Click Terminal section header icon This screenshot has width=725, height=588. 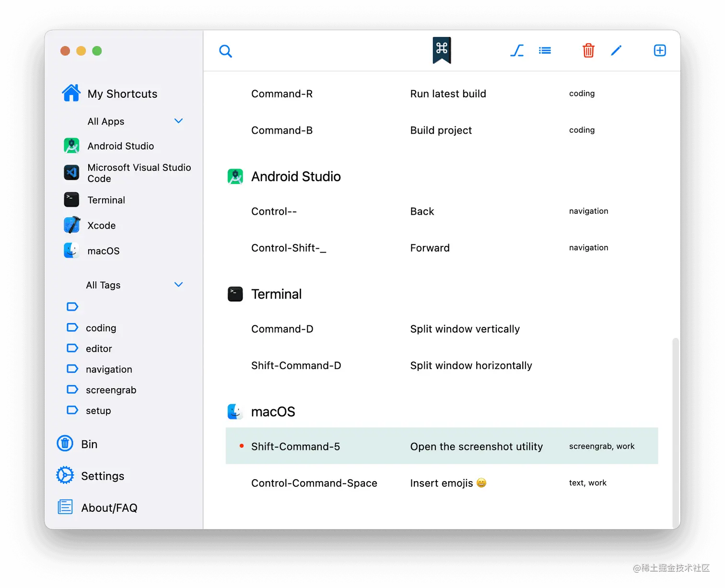point(235,294)
